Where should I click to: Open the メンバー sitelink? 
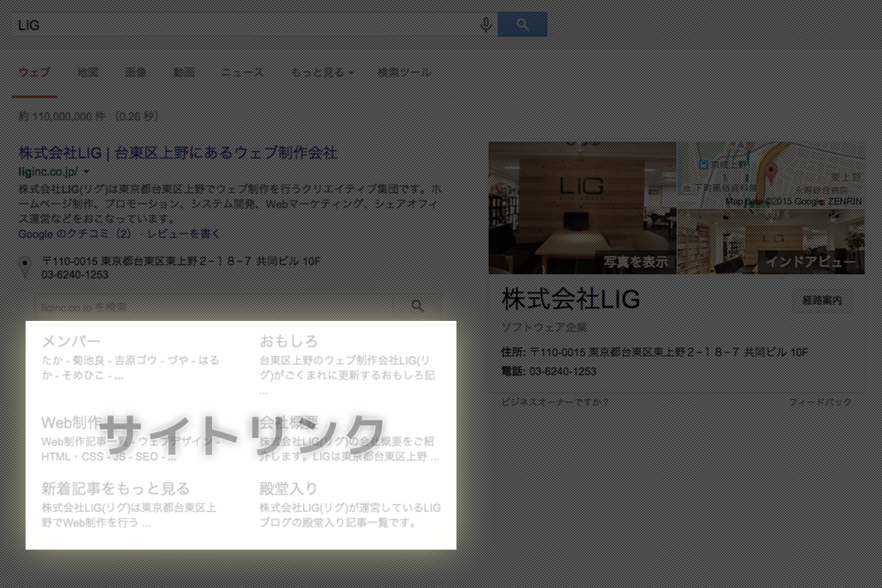click(71, 341)
